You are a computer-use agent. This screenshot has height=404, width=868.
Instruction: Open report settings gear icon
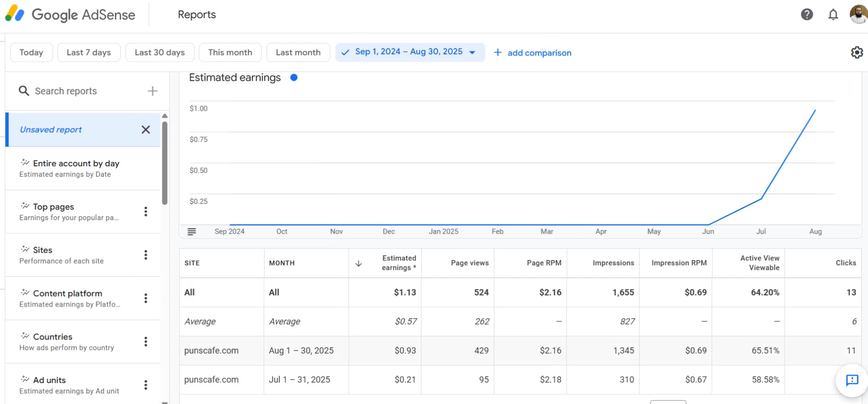(x=857, y=52)
